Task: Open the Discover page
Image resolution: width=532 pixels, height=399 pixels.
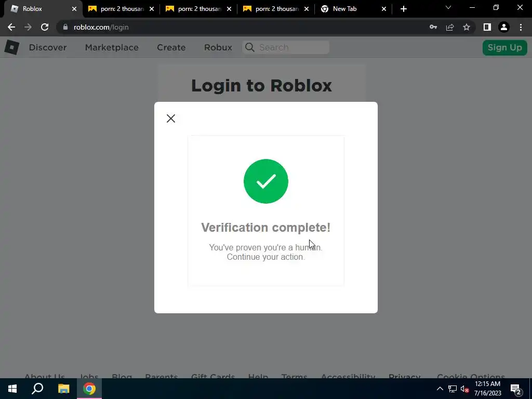Action: tap(47, 47)
